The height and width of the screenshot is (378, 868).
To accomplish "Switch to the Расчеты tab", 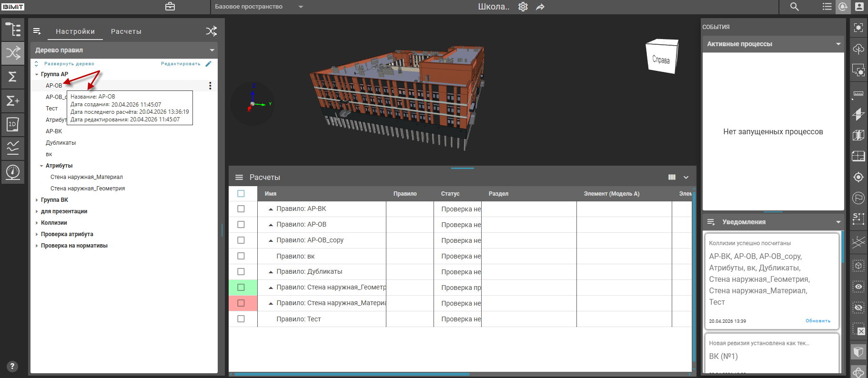I will tap(126, 31).
